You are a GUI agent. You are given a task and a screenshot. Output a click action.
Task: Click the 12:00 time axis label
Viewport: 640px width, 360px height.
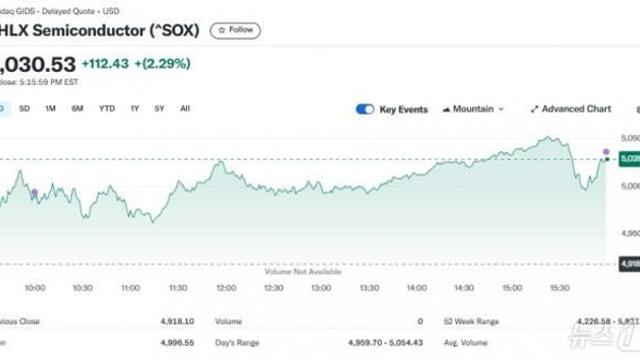coord(226,288)
